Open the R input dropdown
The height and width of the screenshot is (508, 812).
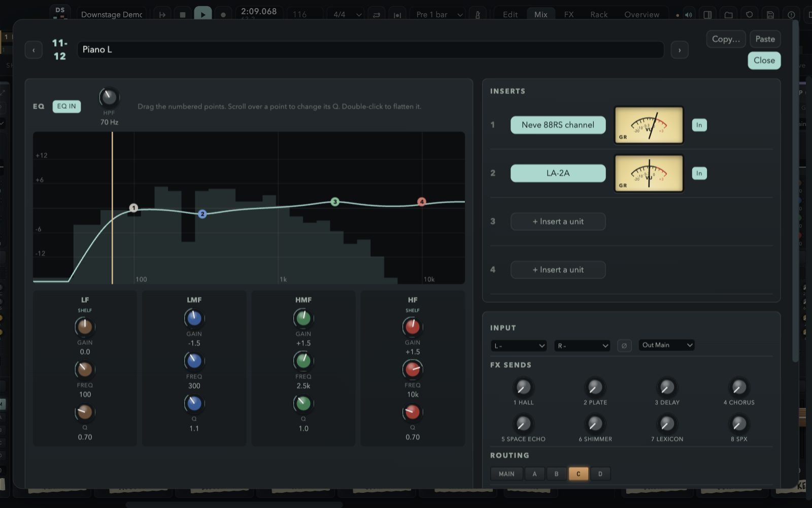pyautogui.click(x=582, y=345)
